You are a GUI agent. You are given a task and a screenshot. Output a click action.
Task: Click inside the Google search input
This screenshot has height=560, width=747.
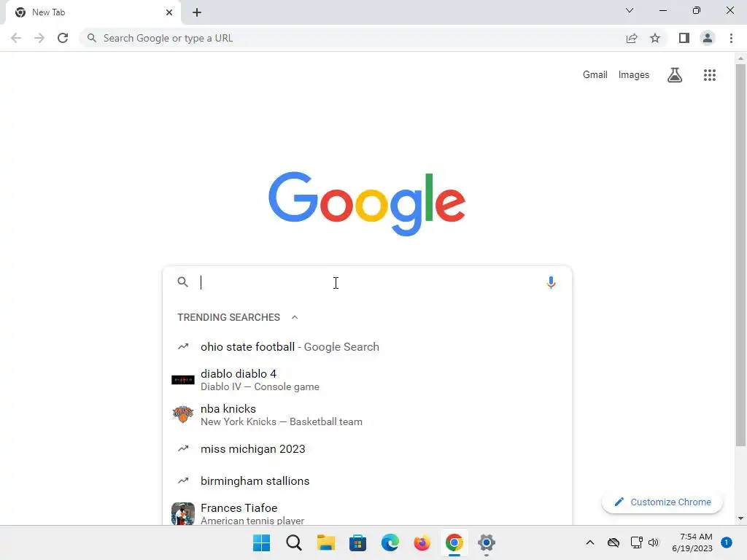(367, 282)
